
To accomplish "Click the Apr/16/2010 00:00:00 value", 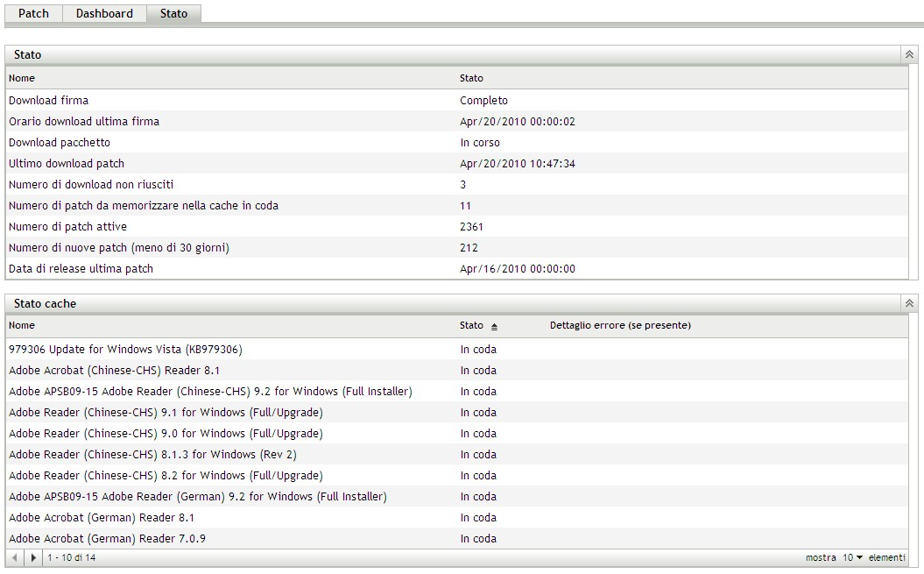I will click(518, 269).
